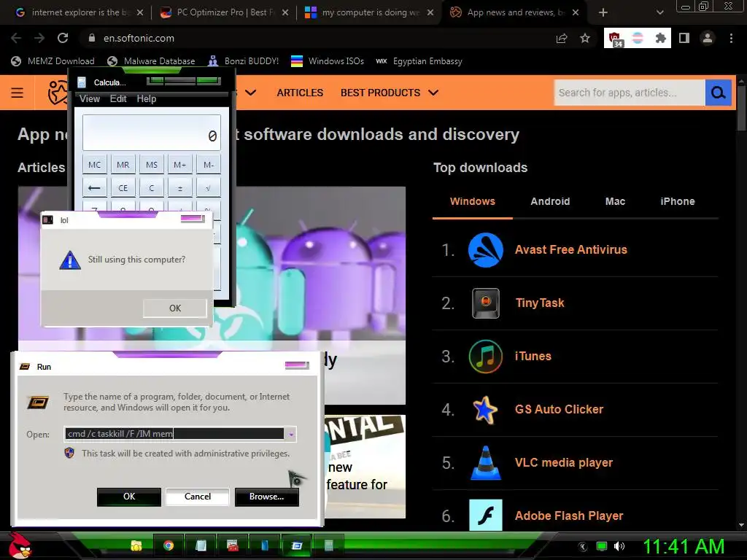Open a new browser tab

(x=603, y=12)
